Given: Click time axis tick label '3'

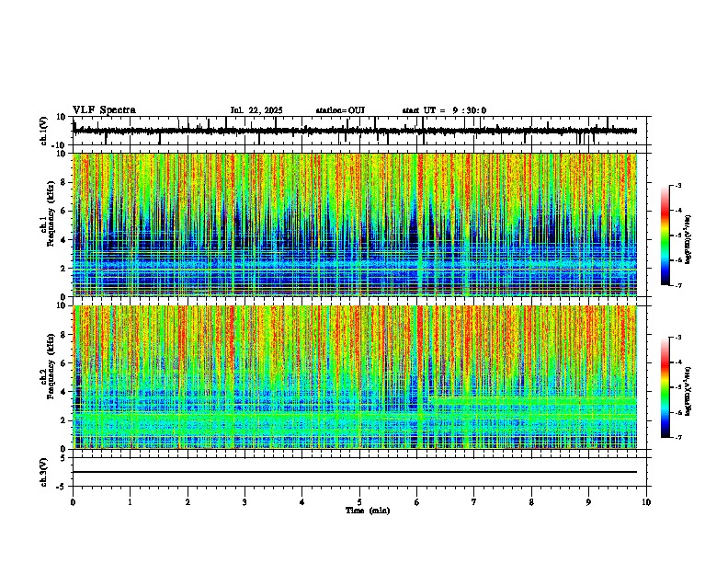Looking at the screenshot, I should [245, 501].
